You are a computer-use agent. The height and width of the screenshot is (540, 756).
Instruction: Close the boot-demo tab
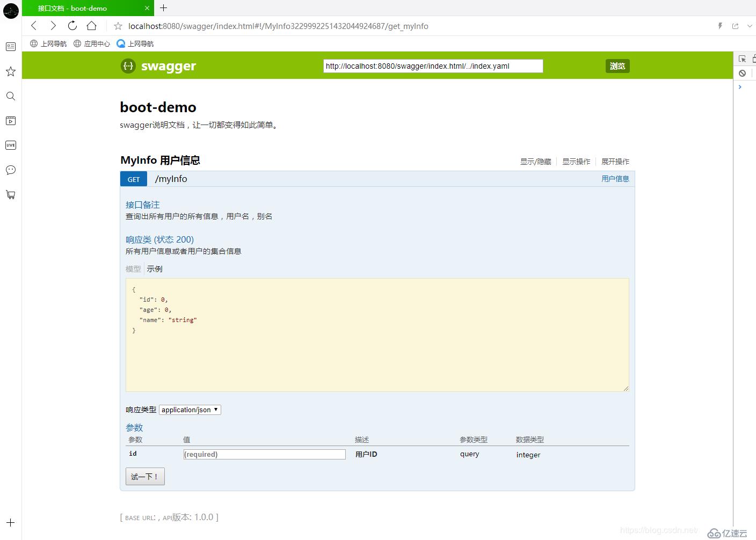tap(147, 8)
